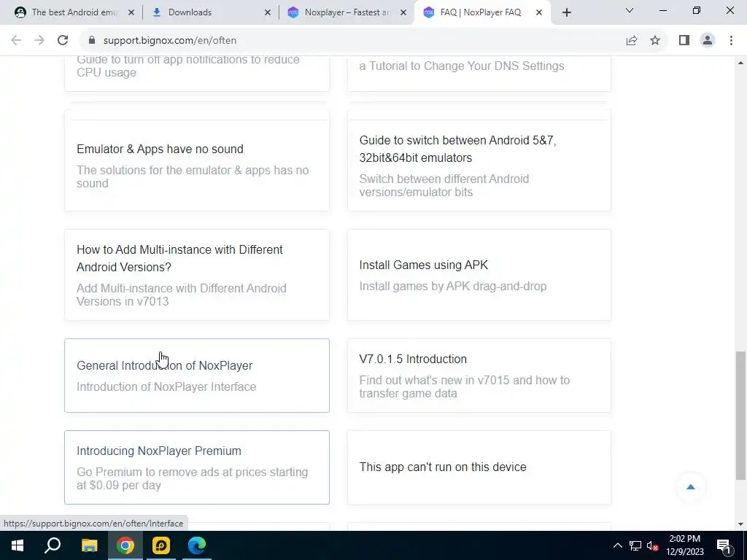The image size is (747, 560).
Task: Switch to 'The best Android emu' tab
Action: [x=74, y=12]
